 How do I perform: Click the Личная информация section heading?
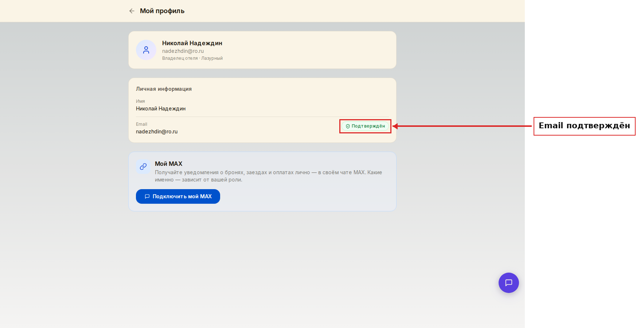coord(164,89)
